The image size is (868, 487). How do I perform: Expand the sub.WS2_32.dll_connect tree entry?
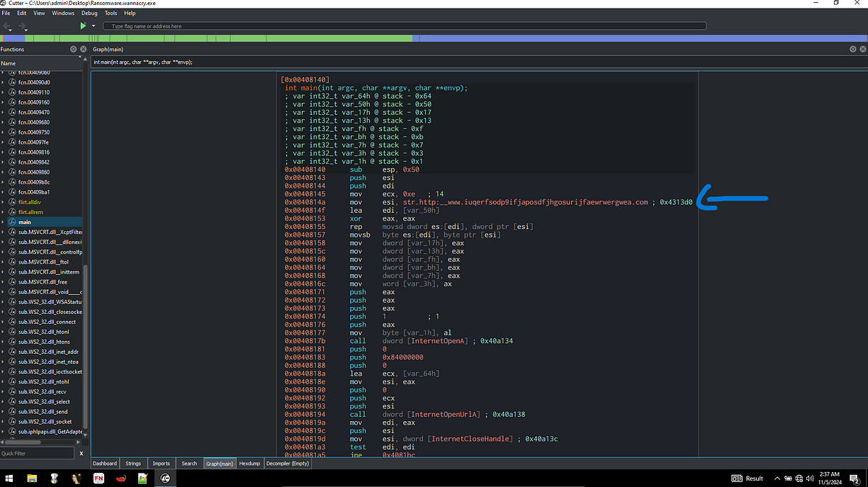(3, 322)
